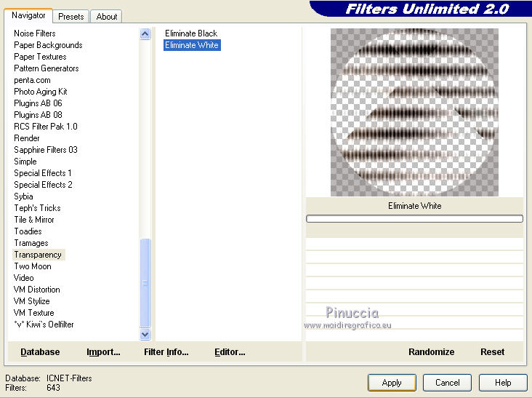Select Plugins AB 08 category
This screenshot has width=532, height=398.
click(38, 115)
